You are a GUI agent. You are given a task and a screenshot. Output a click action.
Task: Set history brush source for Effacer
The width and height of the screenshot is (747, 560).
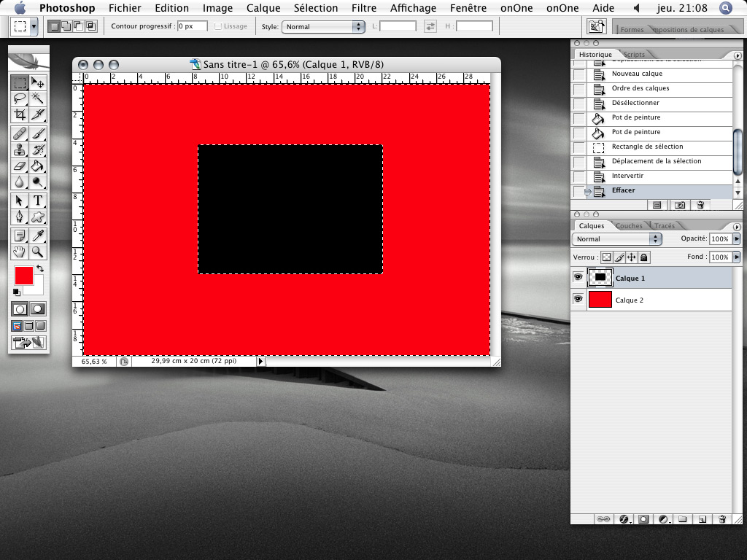(x=578, y=191)
